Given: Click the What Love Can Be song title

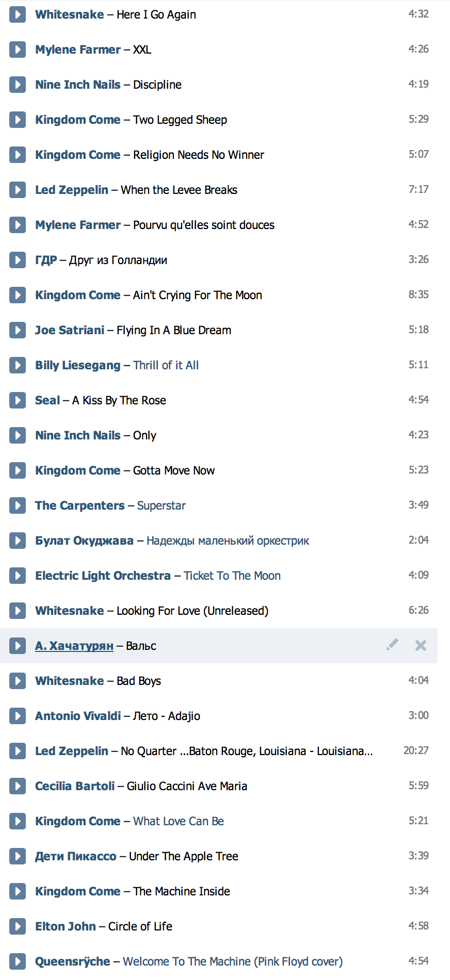Looking at the screenshot, I should click(x=179, y=821).
